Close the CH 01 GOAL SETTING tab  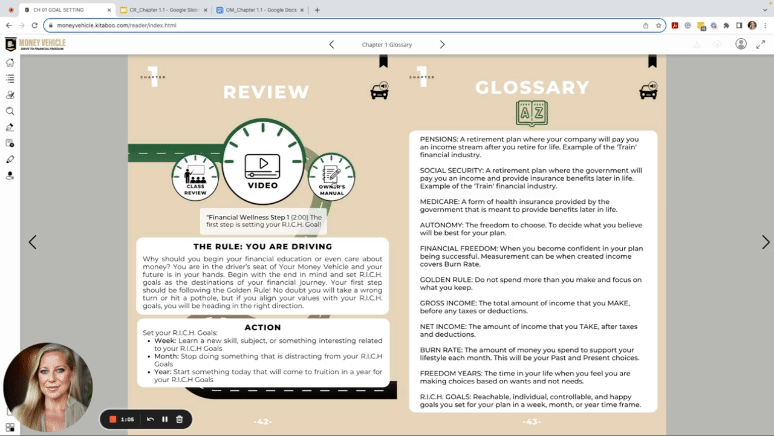109,10
